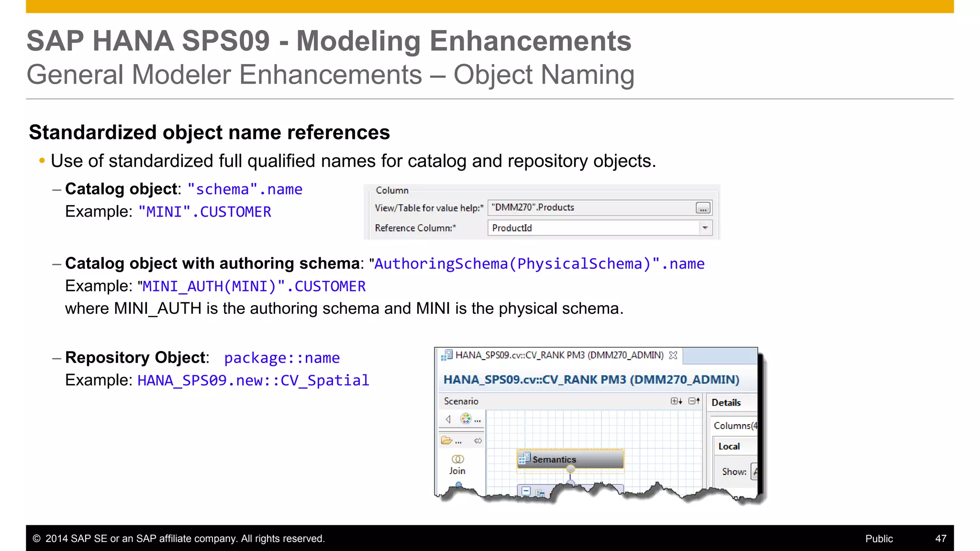Click the Semantics node icon

point(524,458)
